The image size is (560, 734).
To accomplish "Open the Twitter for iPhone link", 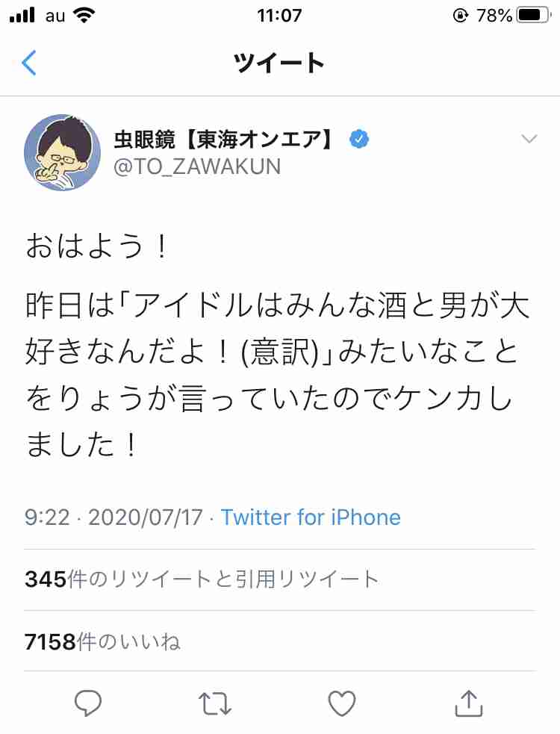I will [311, 517].
